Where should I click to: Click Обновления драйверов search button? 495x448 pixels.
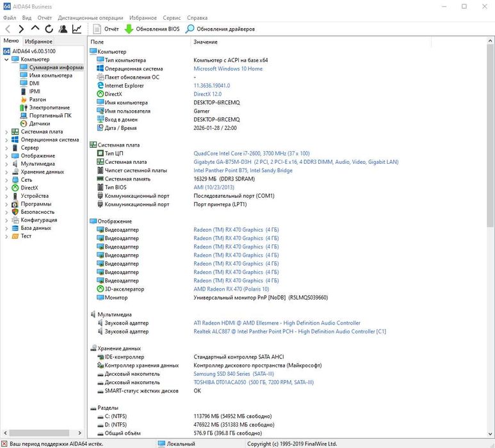(x=220, y=29)
